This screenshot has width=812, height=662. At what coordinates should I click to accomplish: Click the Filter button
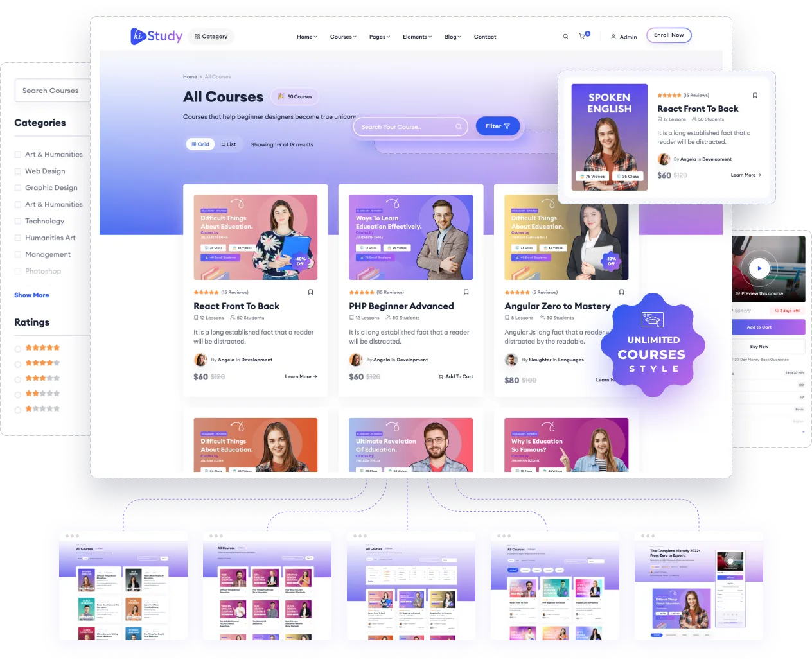(497, 126)
